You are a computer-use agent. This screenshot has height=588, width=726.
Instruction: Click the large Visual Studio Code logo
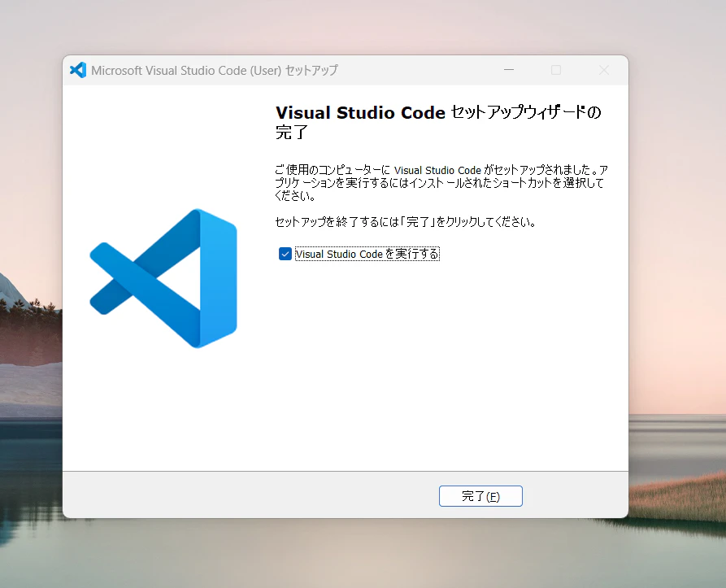pos(163,278)
